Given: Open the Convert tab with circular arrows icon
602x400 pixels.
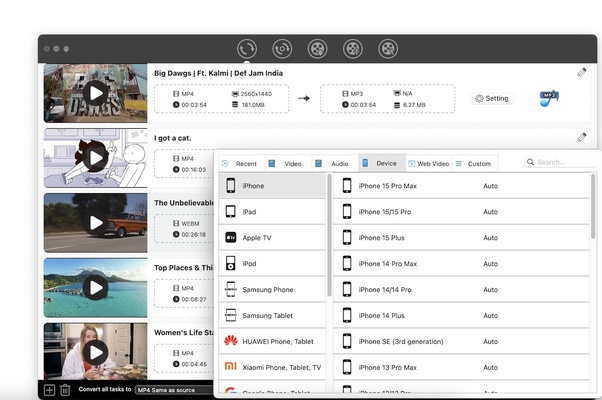Looking at the screenshot, I should tap(246, 49).
